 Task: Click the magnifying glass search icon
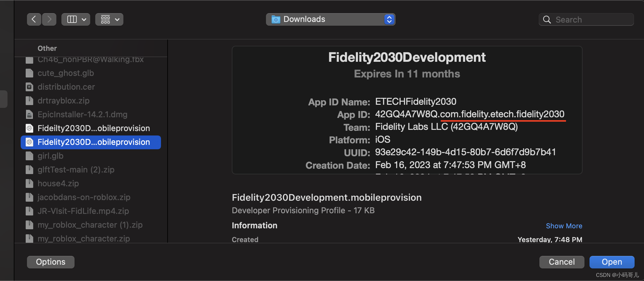coord(547,20)
